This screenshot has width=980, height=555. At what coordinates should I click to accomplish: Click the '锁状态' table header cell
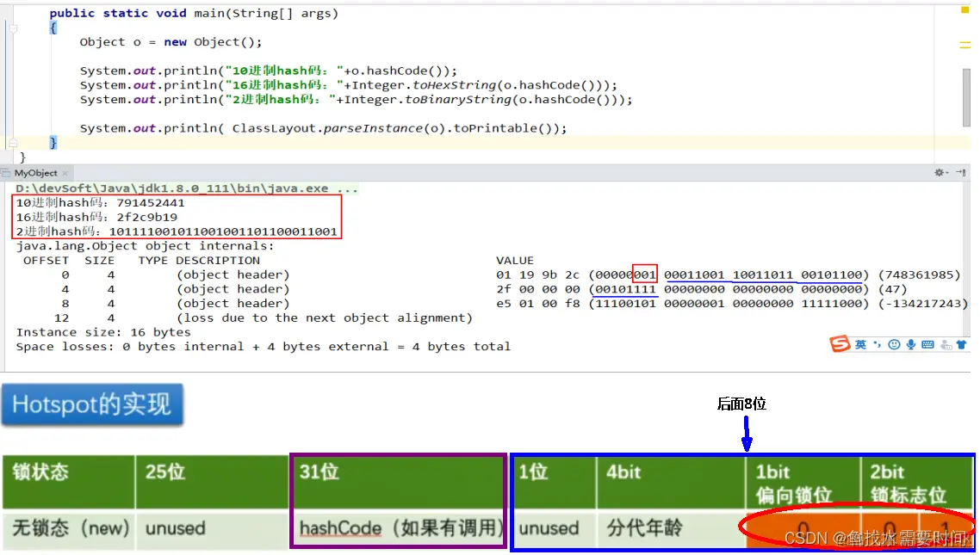(x=69, y=482)
